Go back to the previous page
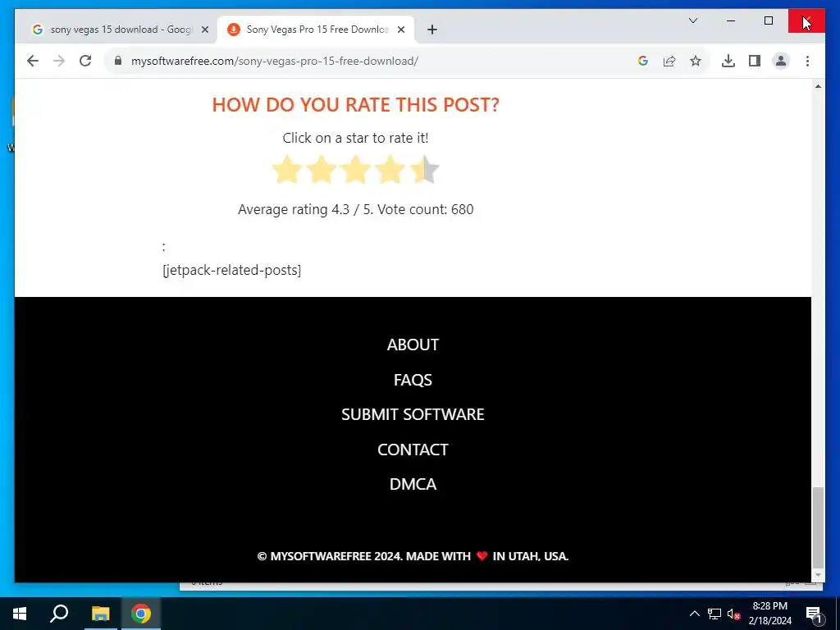The width and height of the screenshot is (840, 630). pos(33,61)
